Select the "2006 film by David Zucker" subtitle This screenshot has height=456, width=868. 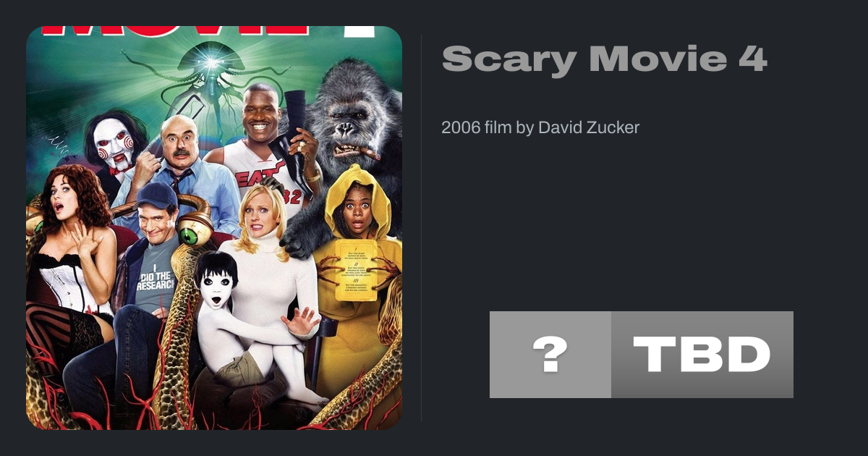coord(540,128)
